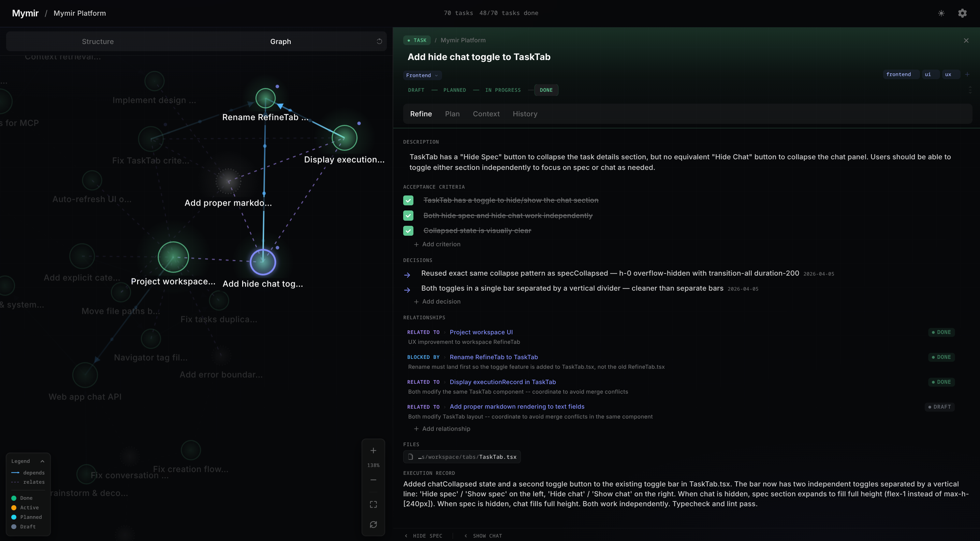
Task: Toggle 'Collapsed state is visually clear' checkbox
Action: [408, 231]
